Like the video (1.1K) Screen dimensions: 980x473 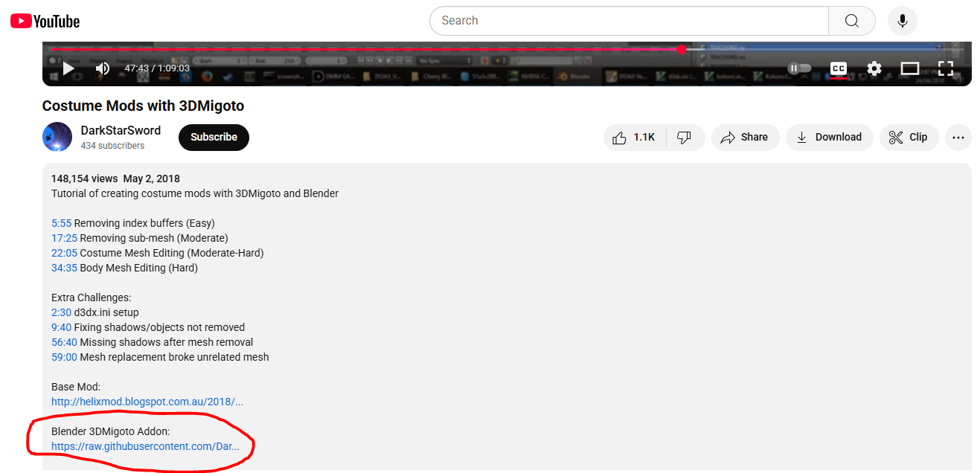[x=635, y=137]
